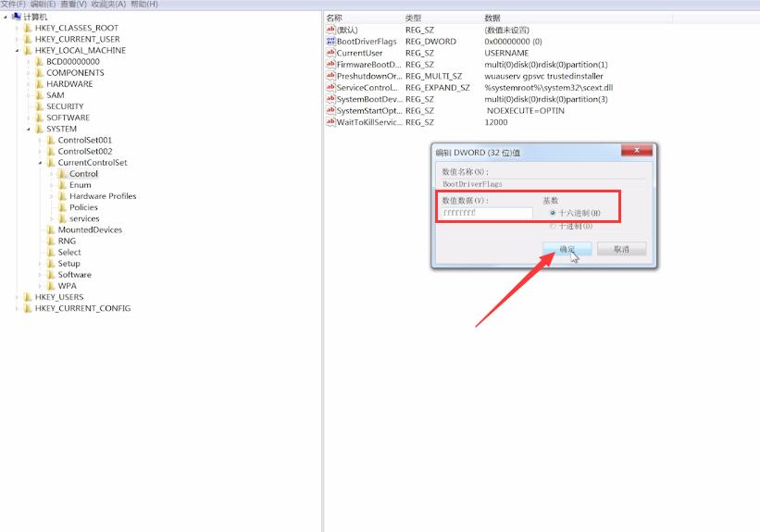Click the BCD00000000 folder icon
The height and width of the screenshot is (532, 760).
pos(39,62)
